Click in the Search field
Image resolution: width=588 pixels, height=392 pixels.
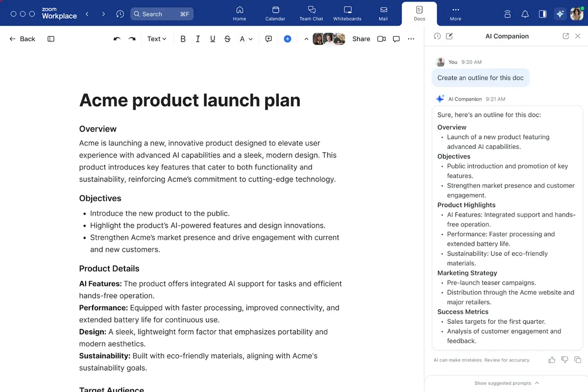[x=162, y=14]
